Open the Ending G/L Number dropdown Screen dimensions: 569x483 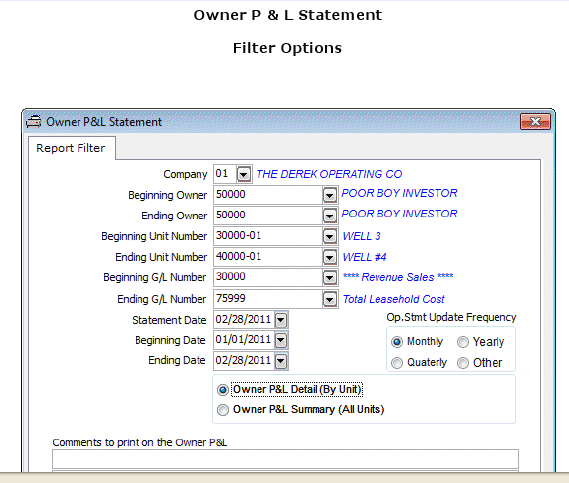(329, 299)
